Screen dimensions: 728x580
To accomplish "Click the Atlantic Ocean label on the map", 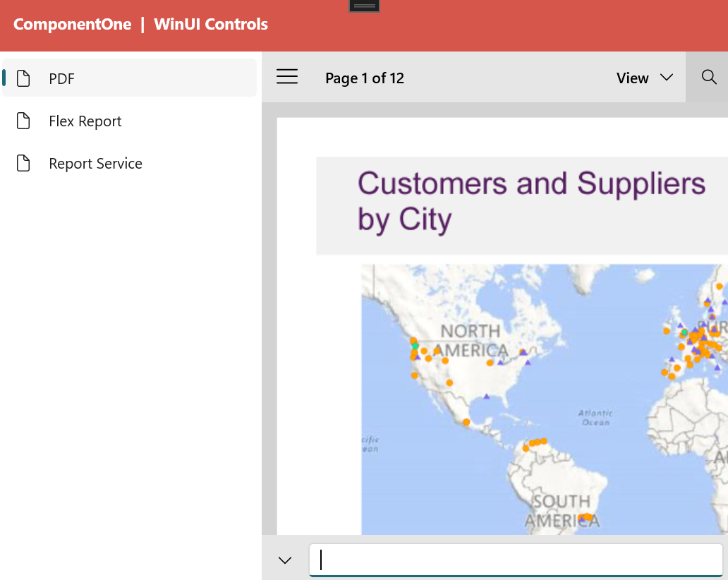I will (x=595, y=418).
